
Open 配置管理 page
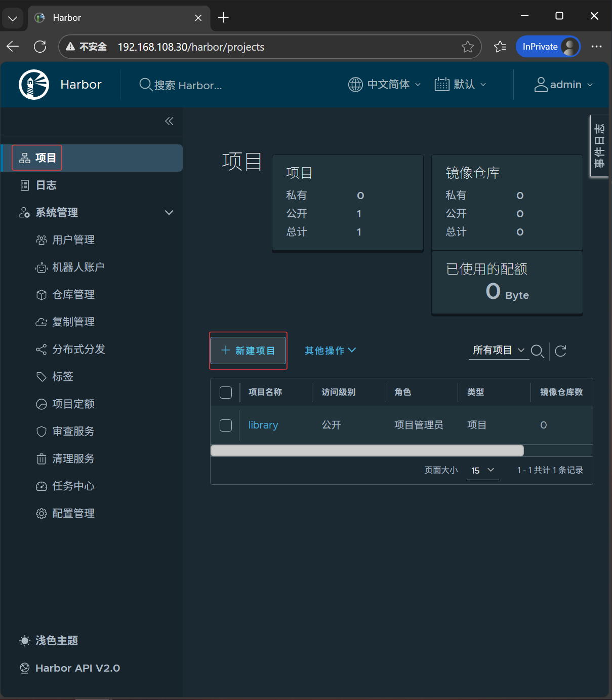point(73,514)
